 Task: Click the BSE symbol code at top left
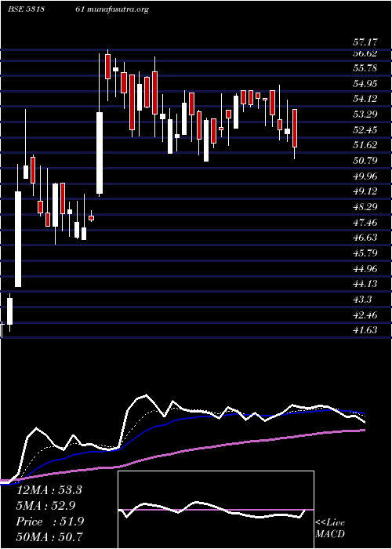[26, 9]
